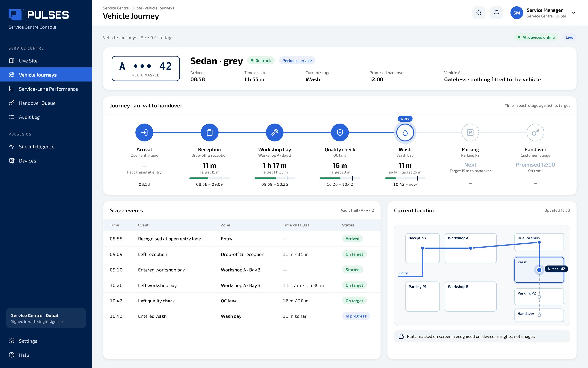Click the Workshop bay wrench icon
This screenshot has width=588, height=368.
coord(275,132)
